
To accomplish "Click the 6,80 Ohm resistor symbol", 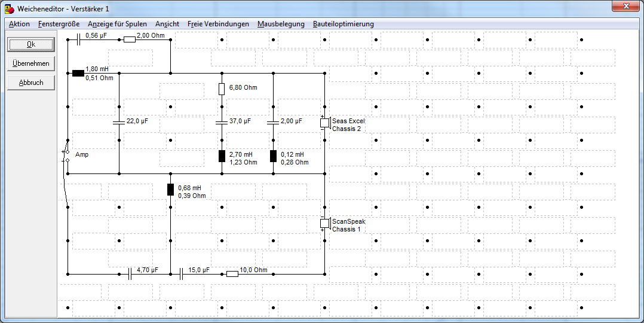I will click(x=222, y=89).
